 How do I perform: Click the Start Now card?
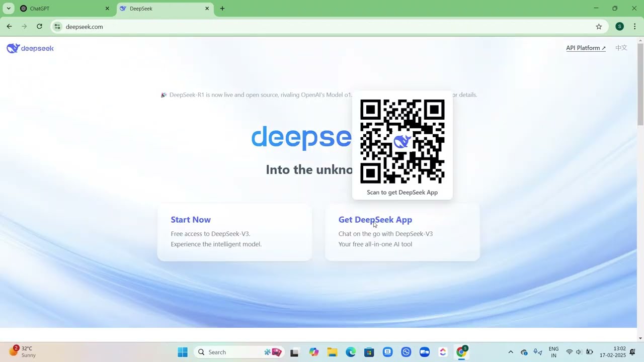click(x=234, y=232)
